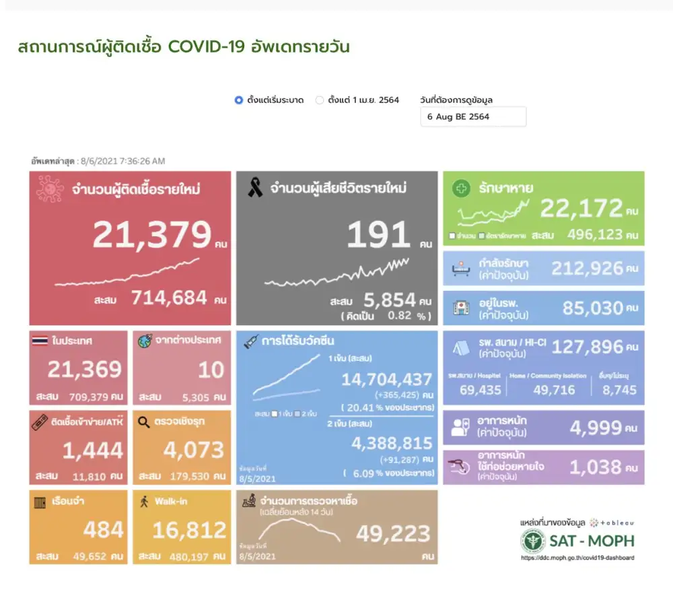The width and height of the screenshot is (673, 616).
Task: Open the date picker showing 6 Aug BE 2564
Action: pos(473,116)
